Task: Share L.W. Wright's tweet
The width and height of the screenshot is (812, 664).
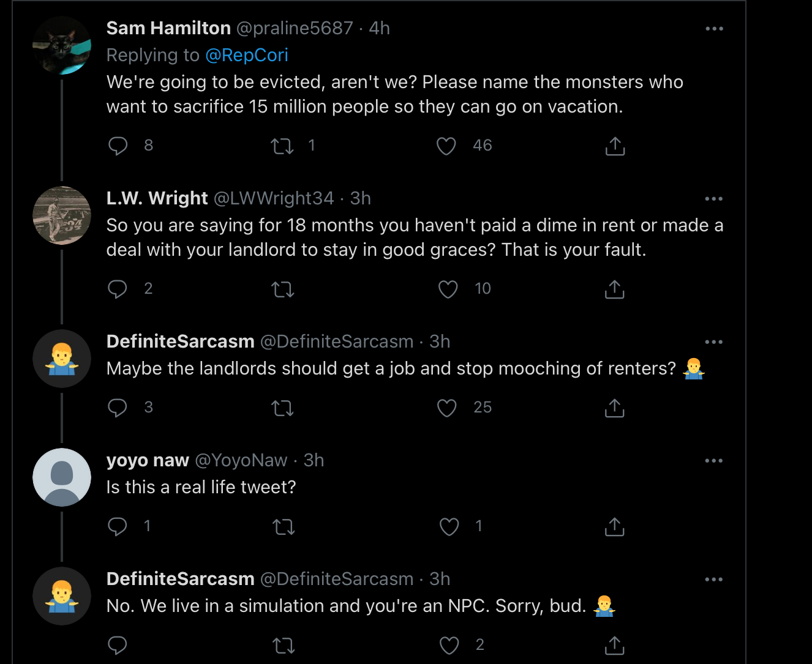Action: pyautogui.click(x=615, y=289)
